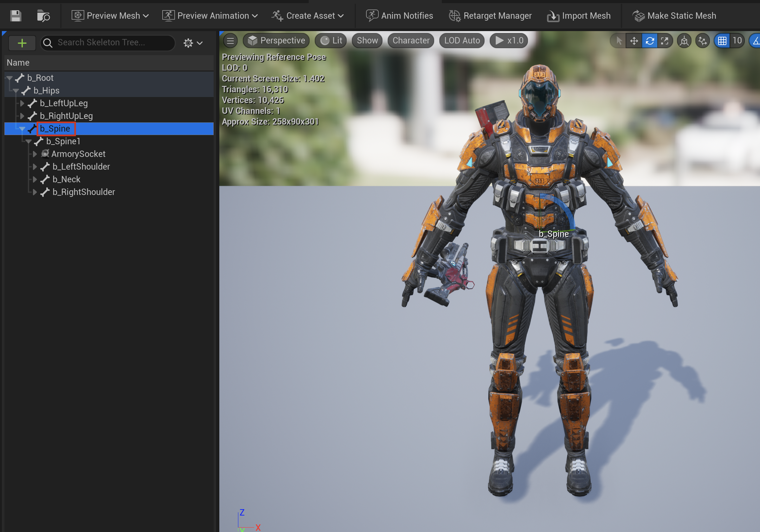Collapse the b_Spine bone

coord(22,129)
